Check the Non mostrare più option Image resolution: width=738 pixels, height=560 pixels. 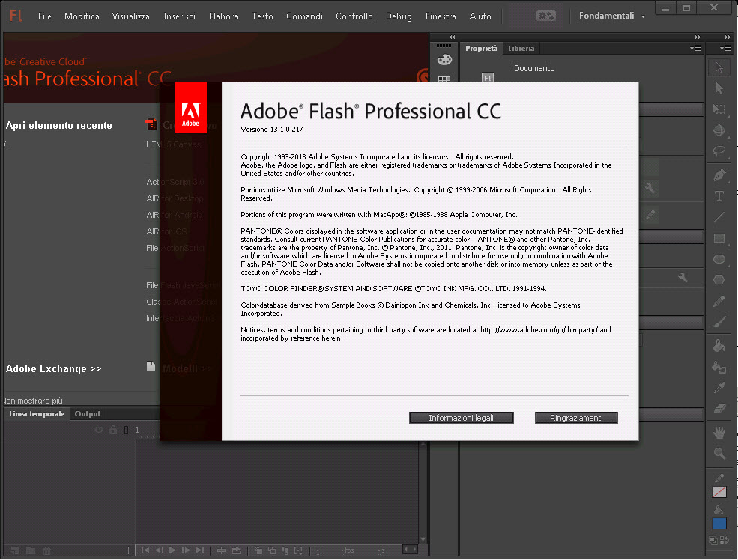click(33, 401)
